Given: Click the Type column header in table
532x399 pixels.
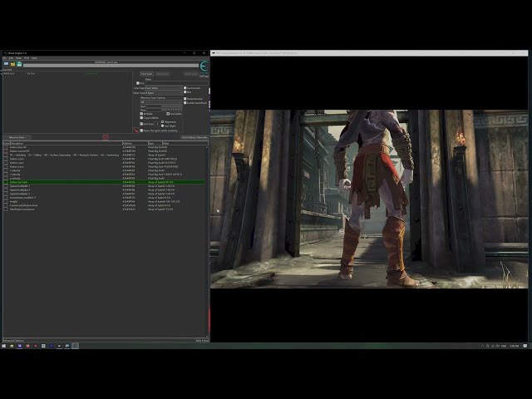Looking at the screenshot, I should point(155,144).
